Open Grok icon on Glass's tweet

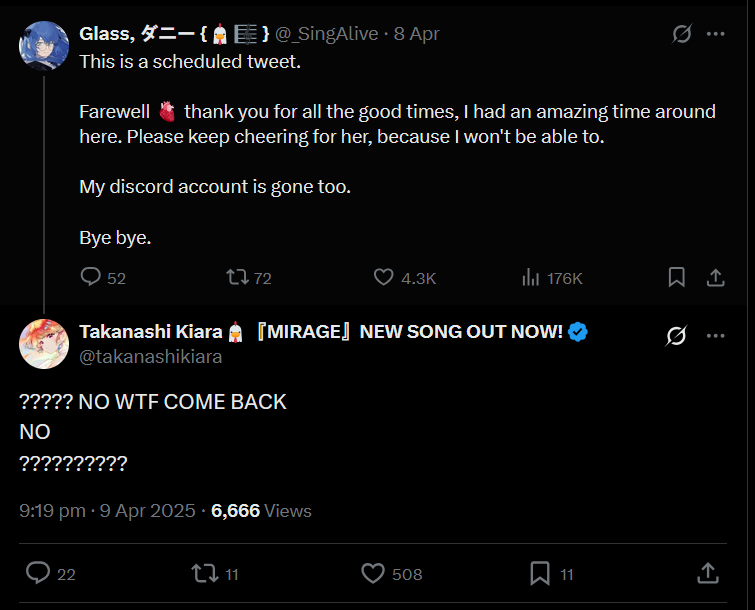tap(681, 34)
